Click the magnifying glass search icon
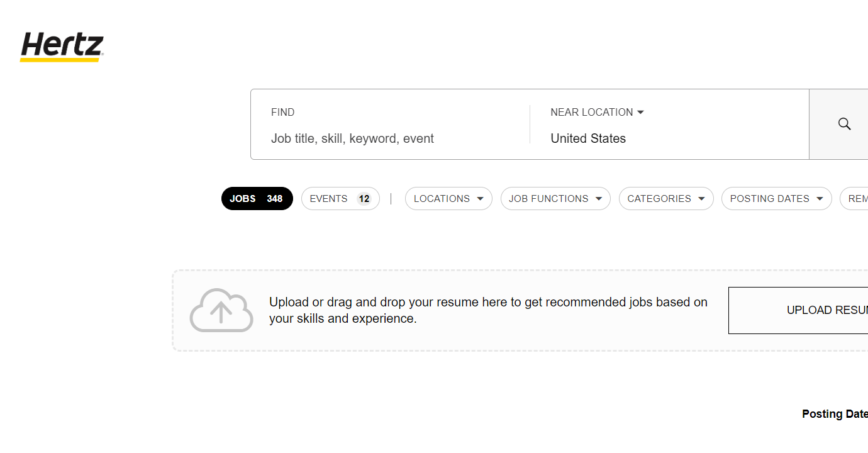 point(845,124)
